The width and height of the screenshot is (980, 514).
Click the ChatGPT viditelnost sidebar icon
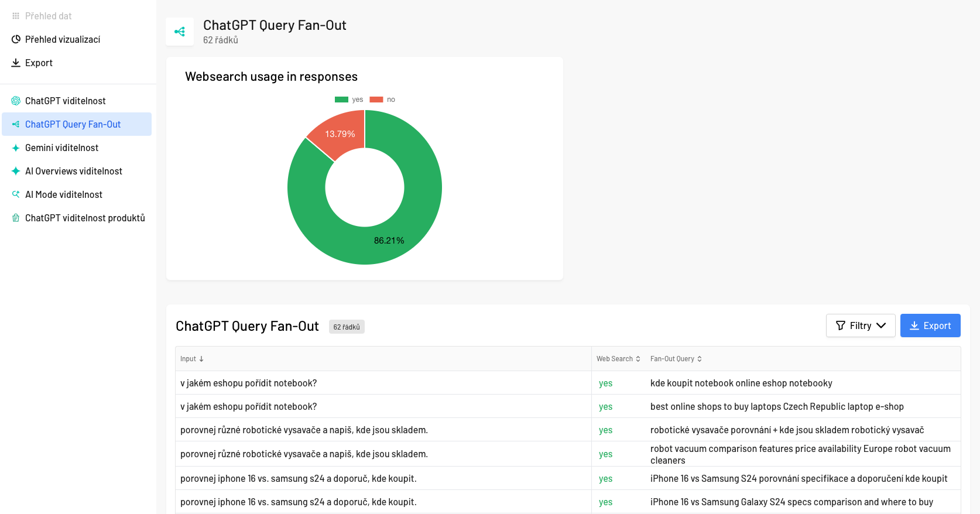click(16, 101)
